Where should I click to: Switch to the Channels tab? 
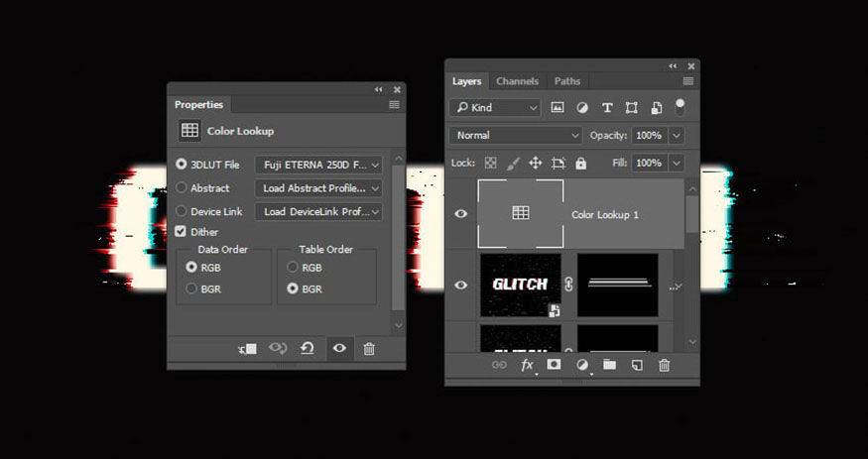(517, 81)
